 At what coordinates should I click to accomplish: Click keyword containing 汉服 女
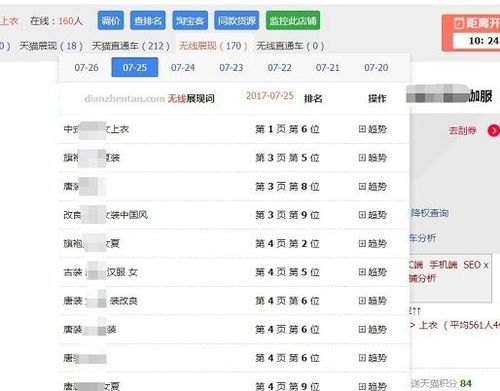pyautogui.click(x=100, y=272)
